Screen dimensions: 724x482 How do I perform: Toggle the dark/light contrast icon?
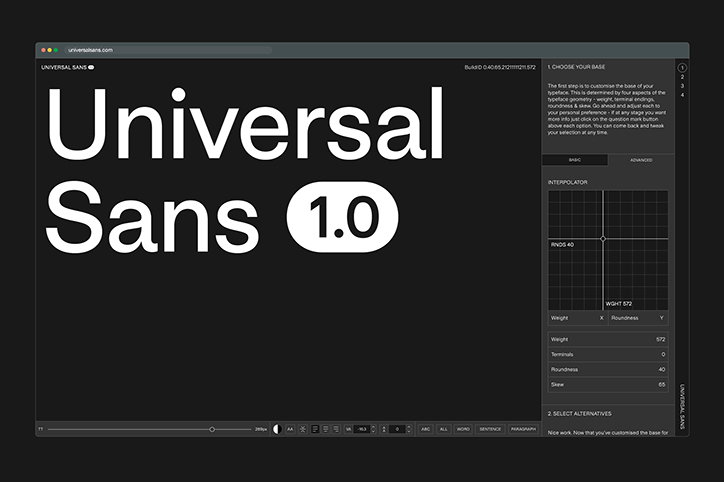pyautogui.click(x=277, y=429)
